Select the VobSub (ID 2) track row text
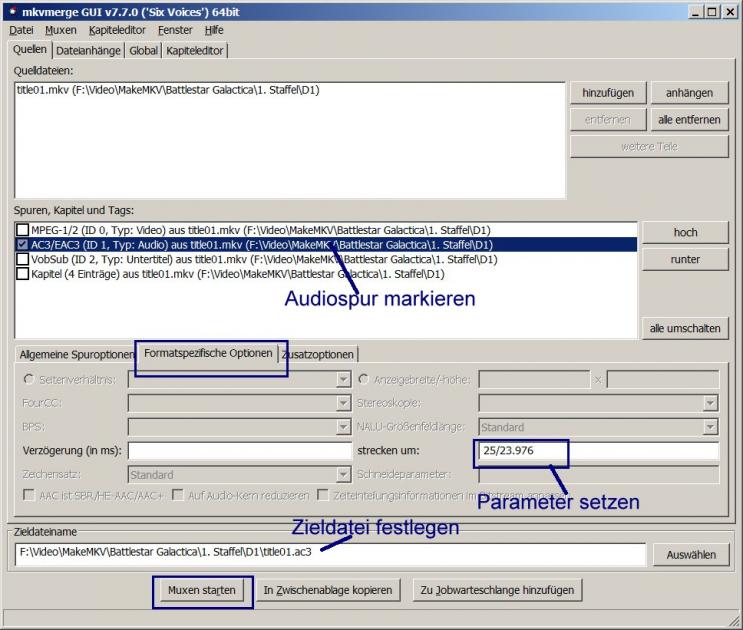 pyautogui.click(x=264, y=260)
